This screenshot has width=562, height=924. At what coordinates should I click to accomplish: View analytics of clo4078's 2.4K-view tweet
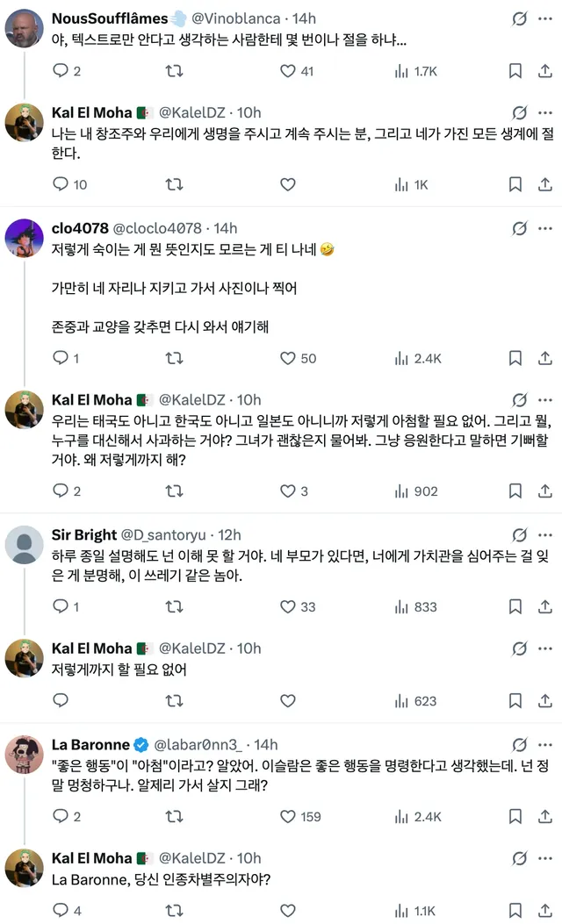(401, 358)
